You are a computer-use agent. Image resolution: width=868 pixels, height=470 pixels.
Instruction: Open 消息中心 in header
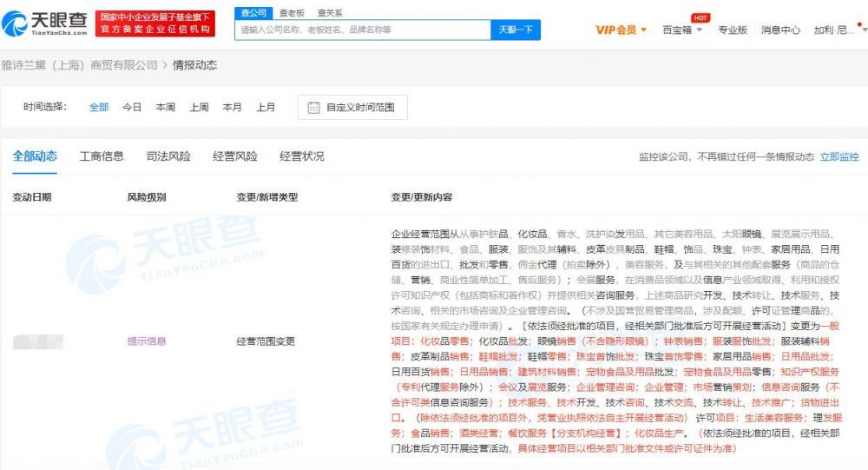tap(780, 30)
